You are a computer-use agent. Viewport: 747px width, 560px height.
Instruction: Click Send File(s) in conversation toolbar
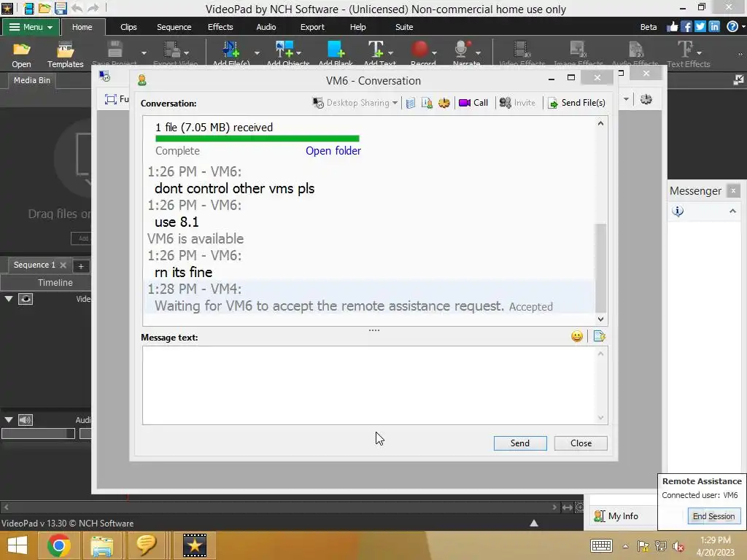576,103
